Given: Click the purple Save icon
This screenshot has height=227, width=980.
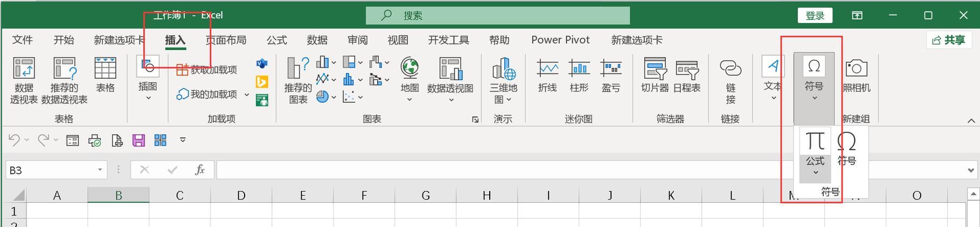Looking at the screenshot, I should 138,141.
